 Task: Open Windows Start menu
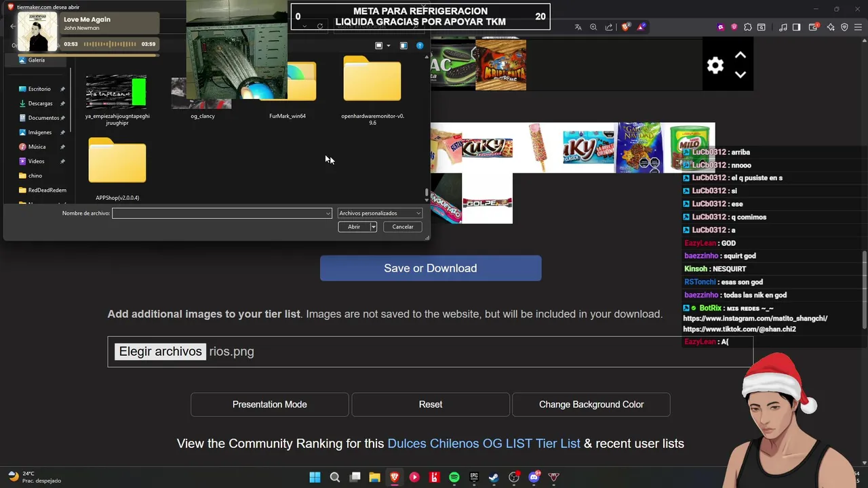(x=315, y=477)
